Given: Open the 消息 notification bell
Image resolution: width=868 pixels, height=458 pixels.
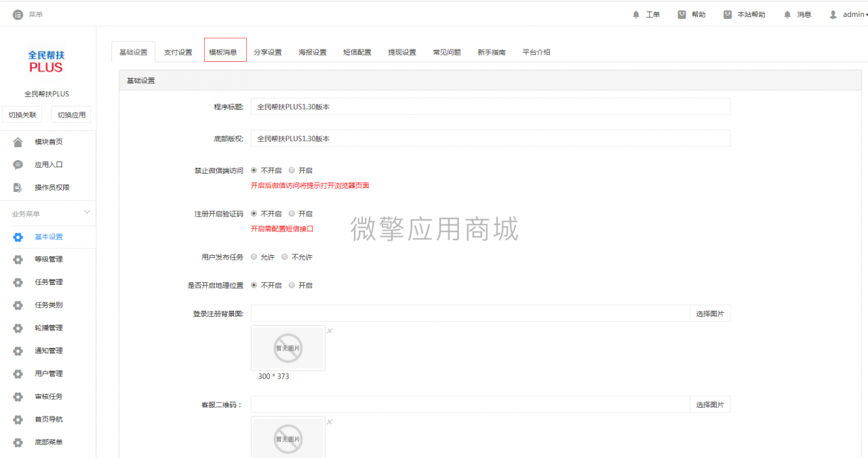Looking at the screenshot, I should (787, 14).
